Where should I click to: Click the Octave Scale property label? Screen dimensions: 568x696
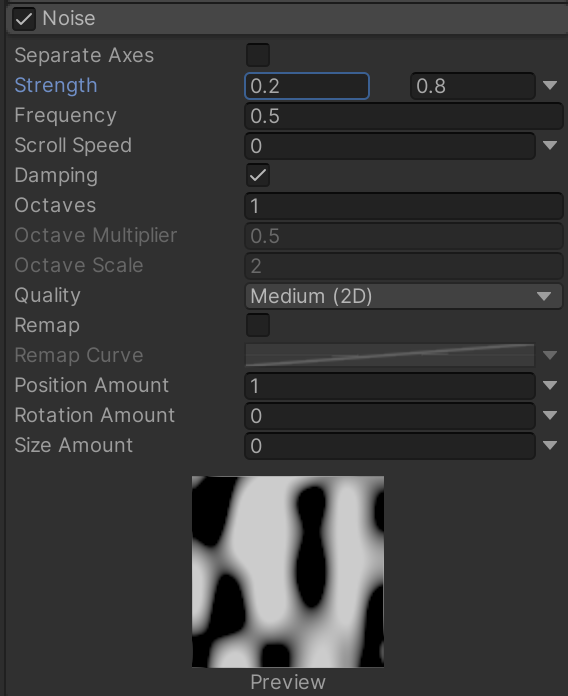point(79,265)
